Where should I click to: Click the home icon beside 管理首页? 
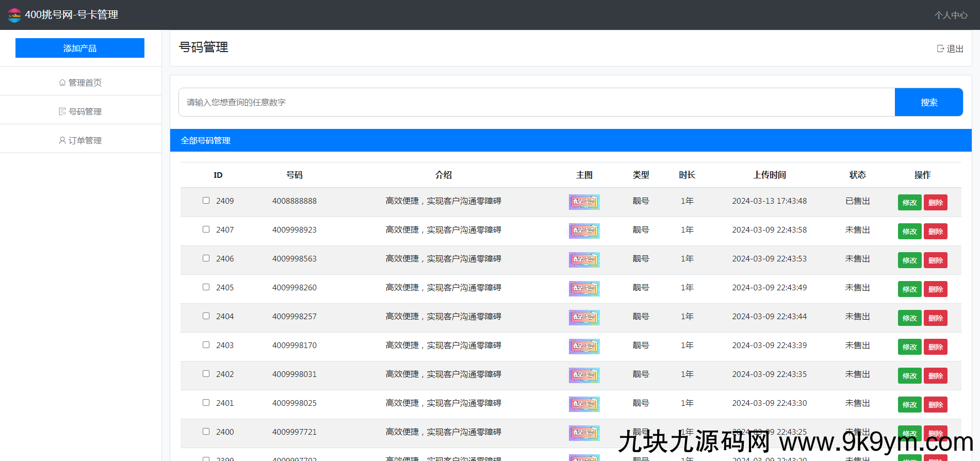(x=62, y=83)
